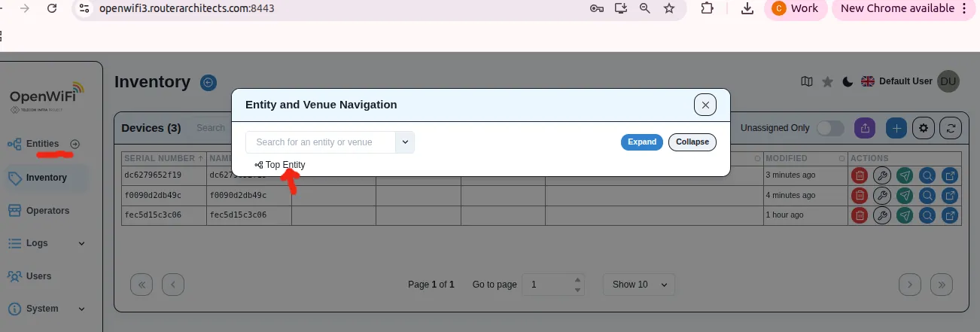This screenshot has height=332, width=980.
Task: Toggle the Unassigned Only switch
Action: [x=830, y=128]
